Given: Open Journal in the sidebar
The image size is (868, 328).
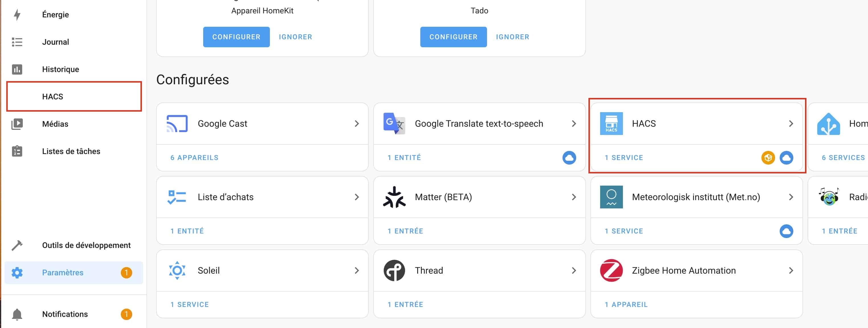Looking at the screenshot, I should (x=74, y=42).
